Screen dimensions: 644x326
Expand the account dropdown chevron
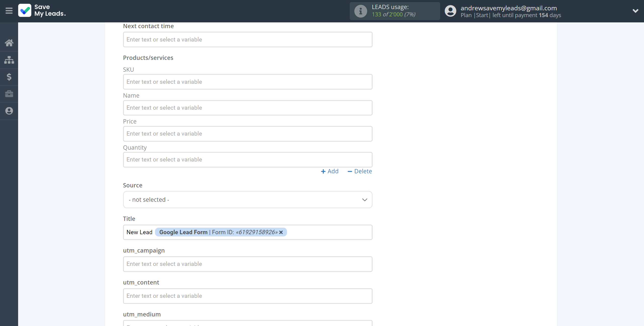click(x=635, y=11)
